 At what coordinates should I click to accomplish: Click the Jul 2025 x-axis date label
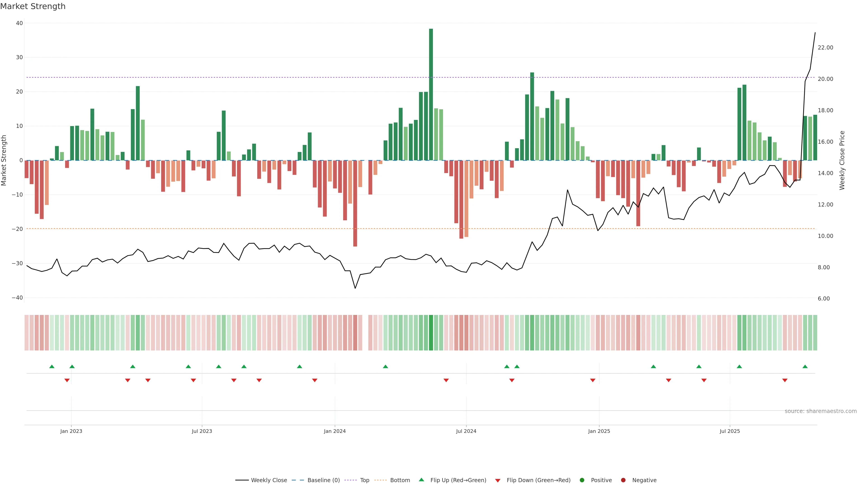coord(729,431)
